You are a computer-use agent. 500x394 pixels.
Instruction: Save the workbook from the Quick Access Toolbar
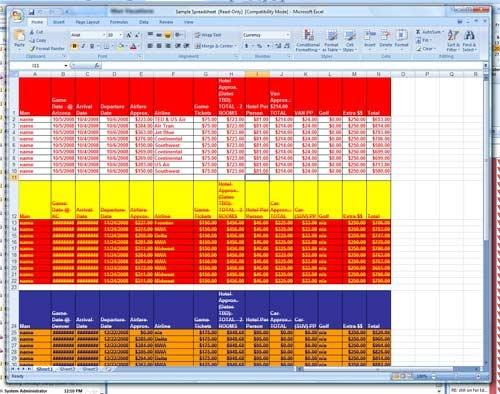pyautogui.click(x=32, y=12)
